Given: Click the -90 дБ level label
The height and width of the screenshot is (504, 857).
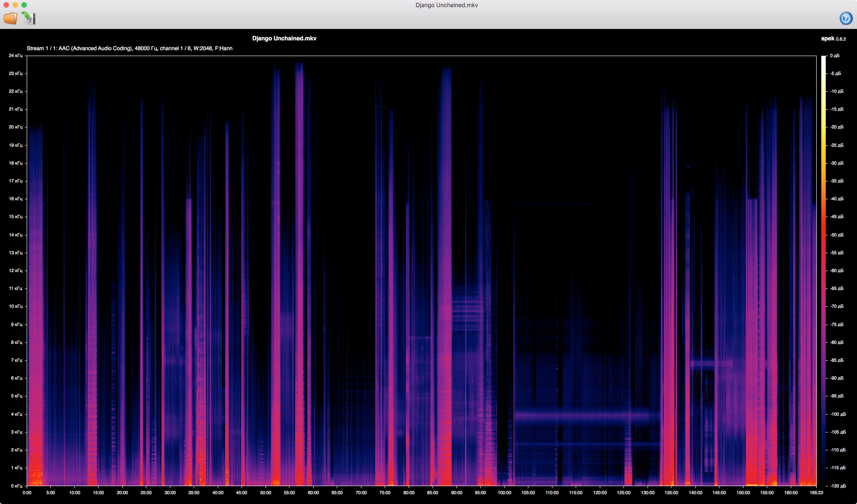Looking at the screenshot, I should point(837,378).
